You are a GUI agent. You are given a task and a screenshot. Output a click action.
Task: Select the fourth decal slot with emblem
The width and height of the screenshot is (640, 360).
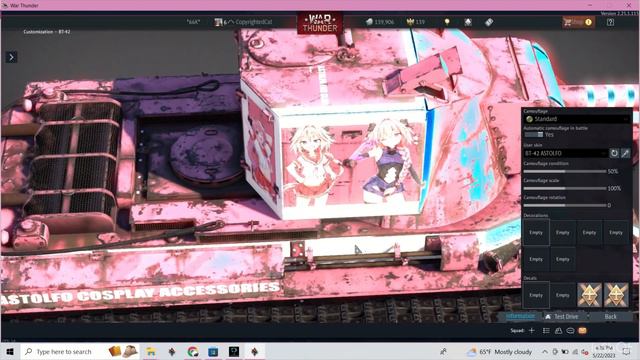[616, 295]
